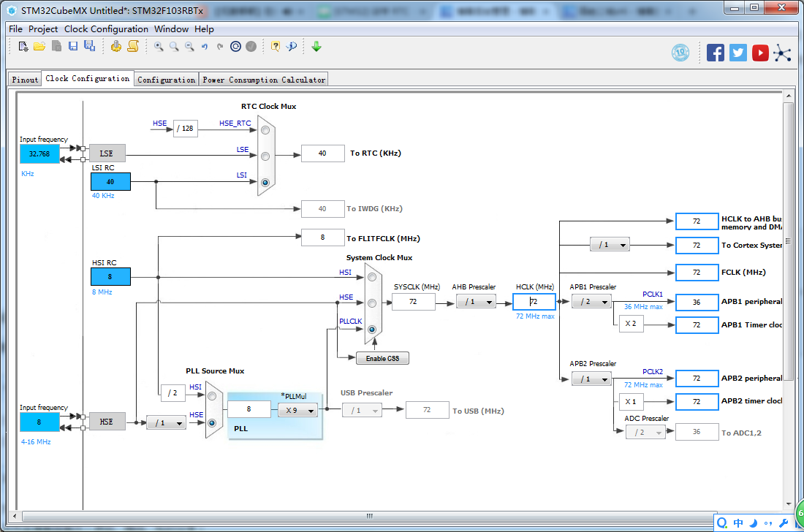The width and height of the screenshot is (804, 532).
Task: Open the Facebook link icon
Action: (716, 53)
